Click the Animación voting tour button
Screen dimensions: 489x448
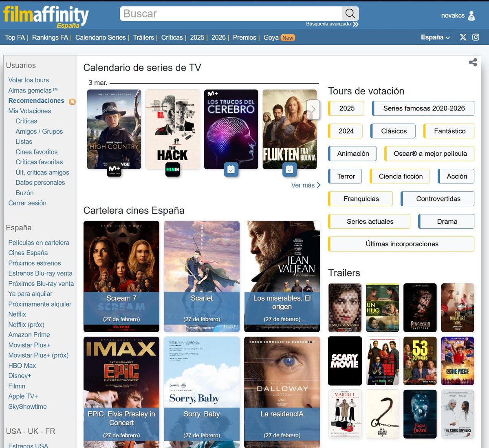click(352, 154)
